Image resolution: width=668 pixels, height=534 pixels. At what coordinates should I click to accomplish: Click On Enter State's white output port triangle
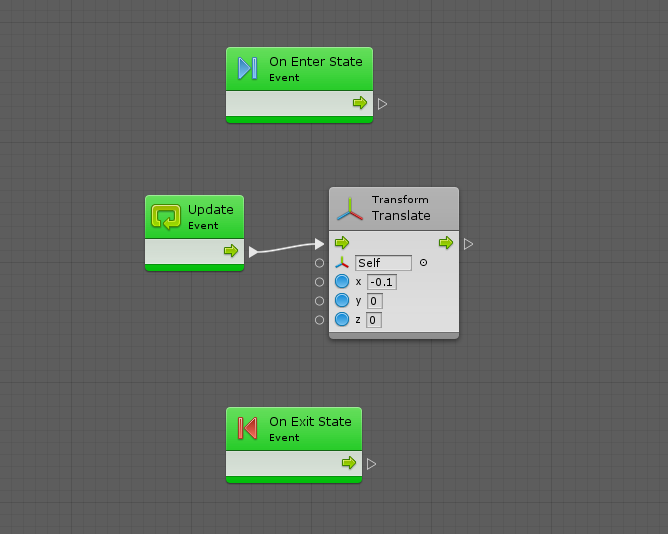point(383,103)
